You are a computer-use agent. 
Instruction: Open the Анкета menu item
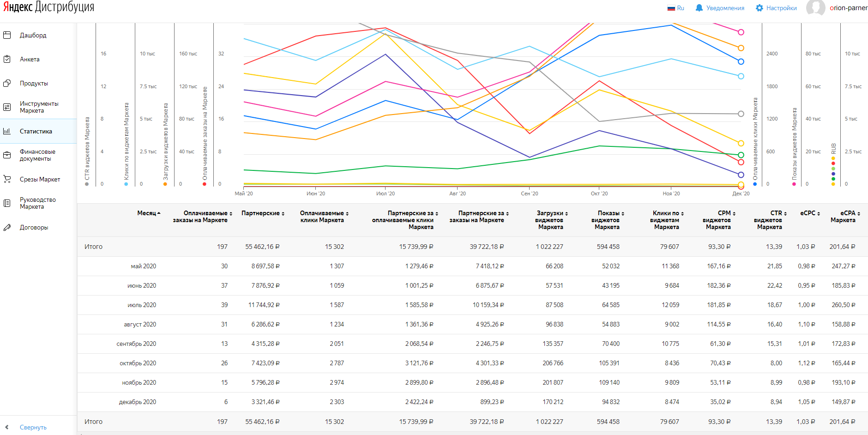tap(30, 59)
